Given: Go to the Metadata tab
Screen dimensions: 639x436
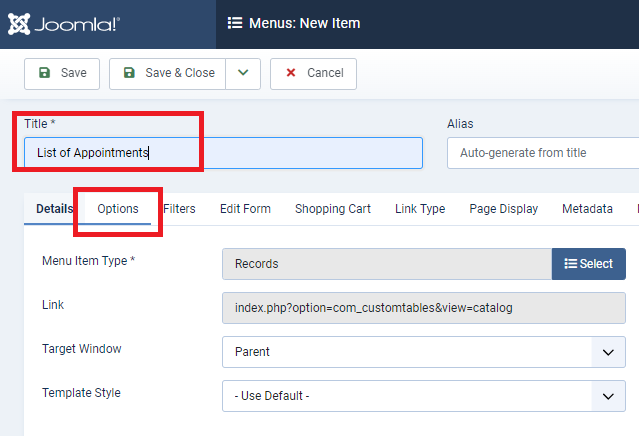Looking at the screenshot, I should coord(587,209).
